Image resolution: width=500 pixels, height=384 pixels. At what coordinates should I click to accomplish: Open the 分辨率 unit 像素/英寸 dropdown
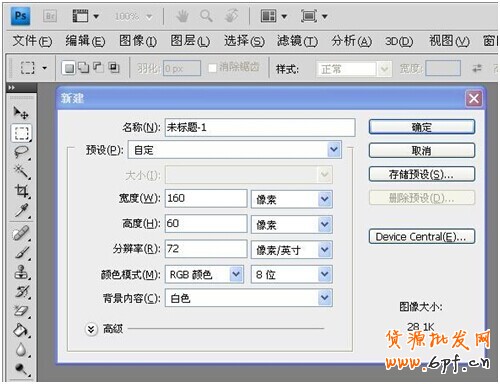pos(292,250)
